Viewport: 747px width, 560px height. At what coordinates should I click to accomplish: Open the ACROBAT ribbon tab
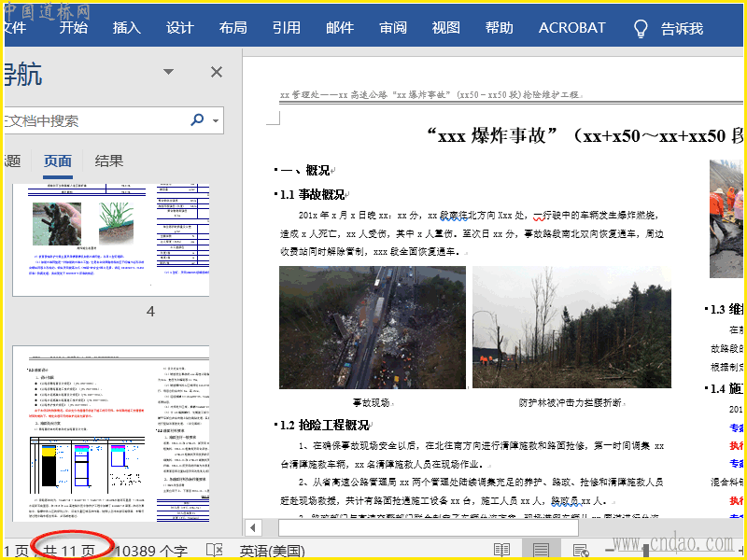tap(571, 28)
